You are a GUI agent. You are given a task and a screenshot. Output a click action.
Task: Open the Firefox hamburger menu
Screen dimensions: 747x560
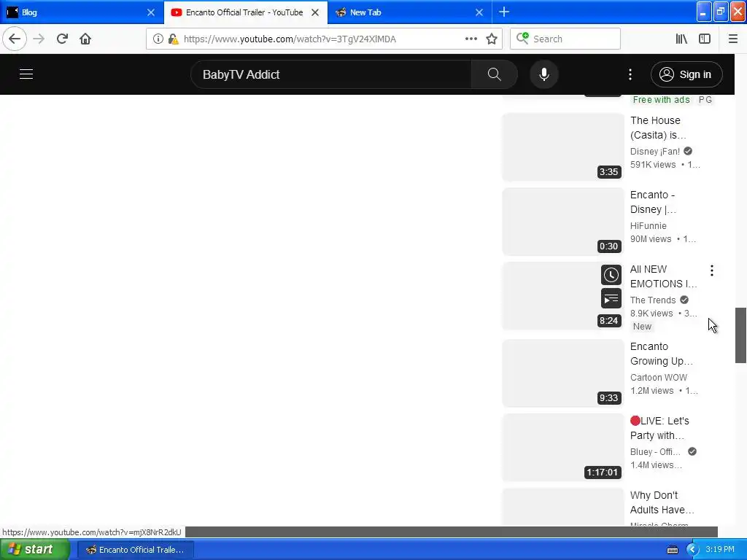click(x=733, y=39)
